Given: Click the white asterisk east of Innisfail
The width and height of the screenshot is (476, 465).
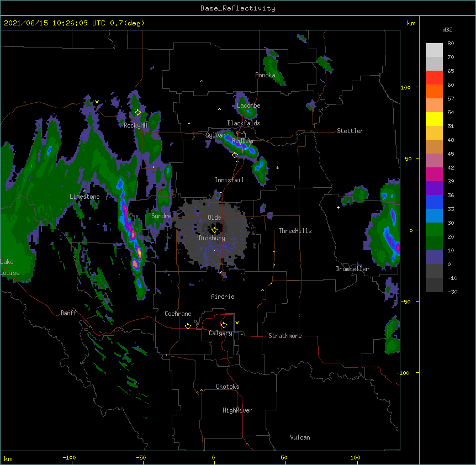Looking at the screenshot, I should tap(277, 167).
